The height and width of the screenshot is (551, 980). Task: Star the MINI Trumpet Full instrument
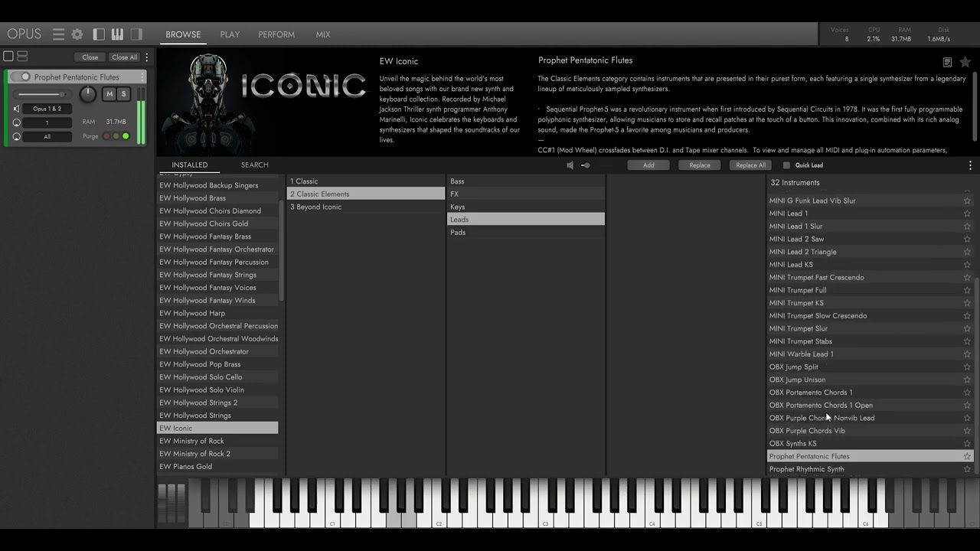click(x=967, y=290)
